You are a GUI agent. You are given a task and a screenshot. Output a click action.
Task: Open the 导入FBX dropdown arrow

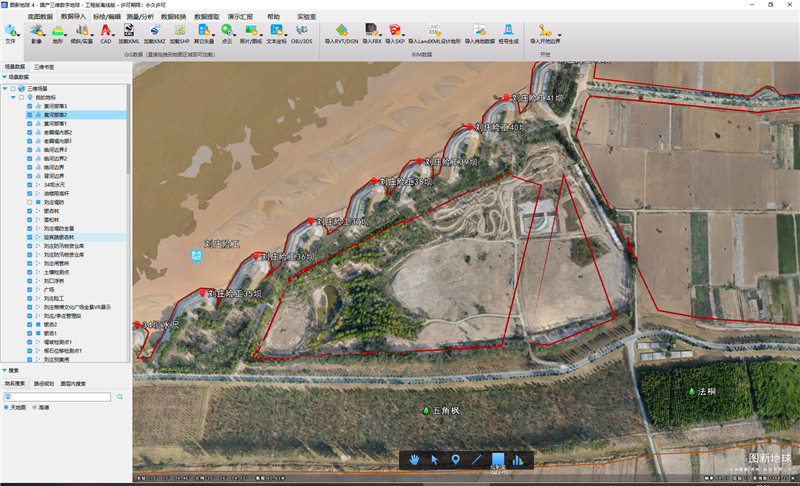[380, 35]
